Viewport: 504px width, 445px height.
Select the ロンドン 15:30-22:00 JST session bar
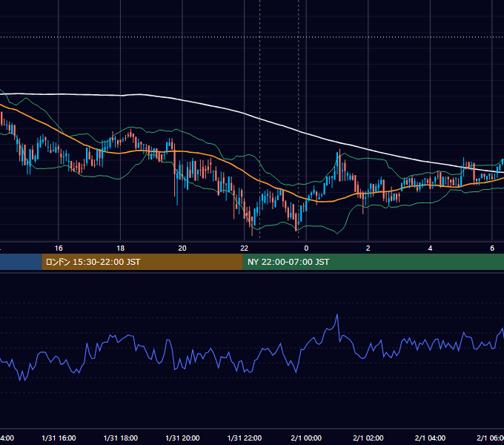click(142, 262)
